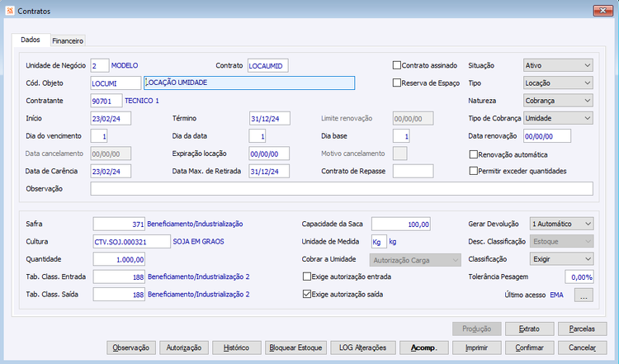
Task: Tick Exige autorização entrada checkbox
Action: pos(307,277)
